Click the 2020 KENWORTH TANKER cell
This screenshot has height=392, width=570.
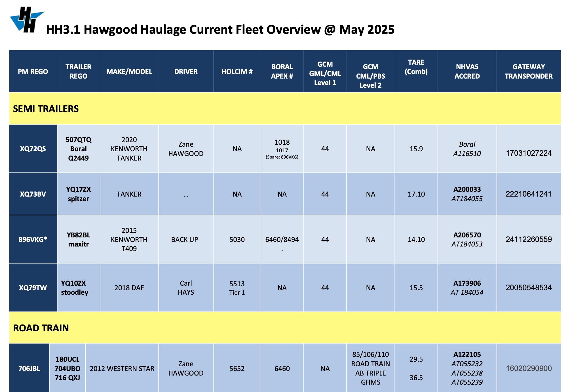(x=129, y=149)
